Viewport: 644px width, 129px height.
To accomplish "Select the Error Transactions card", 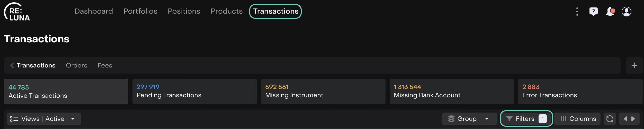I will tap(580, 91).
